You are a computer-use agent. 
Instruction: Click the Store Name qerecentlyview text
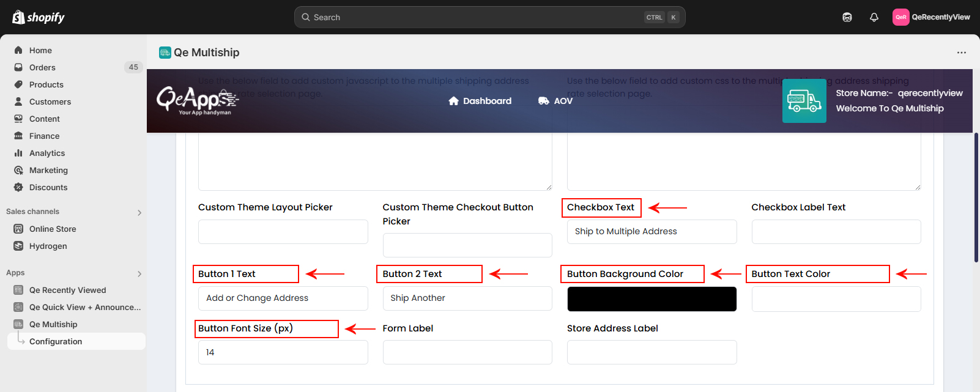pos(899,93)
